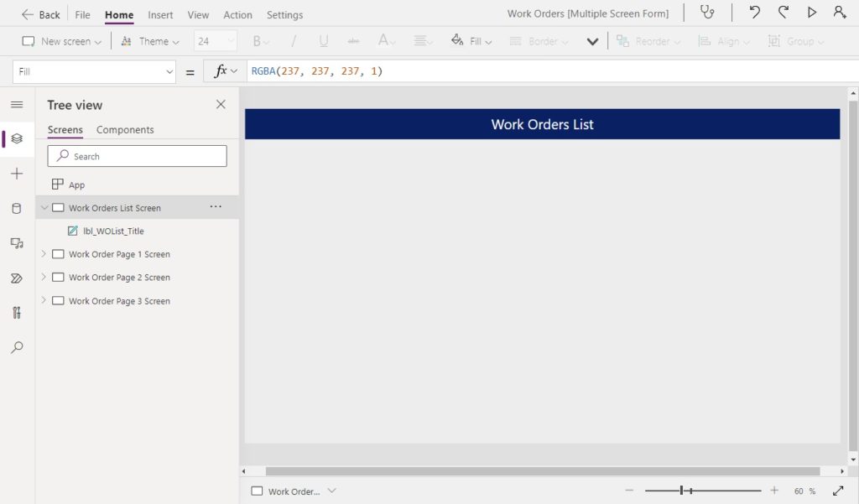Open the Theme dropdown
This screenshot has width=859, height=504.
click(x=149, y=40)
